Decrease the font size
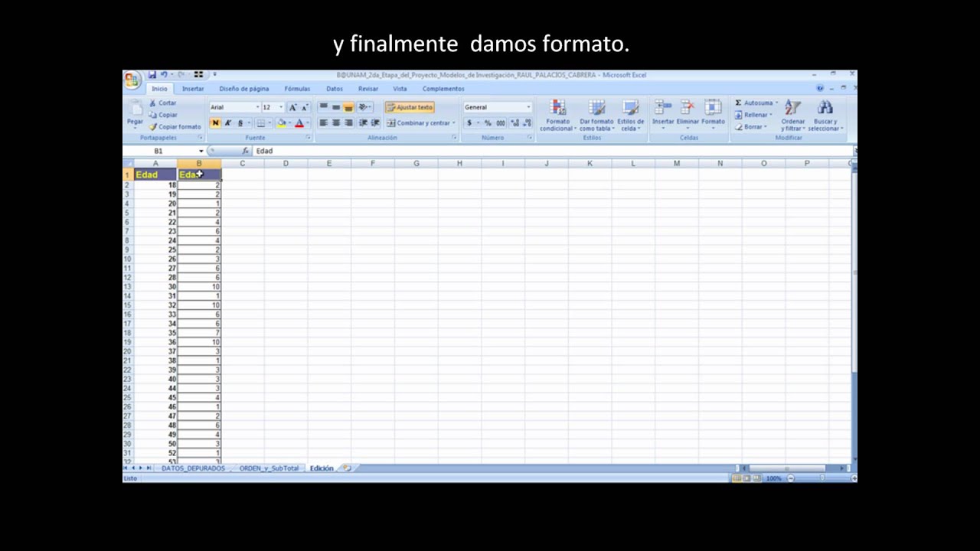The width and height of the screenshot is (980, 551). pyautogui.click(x=305, y=107)
